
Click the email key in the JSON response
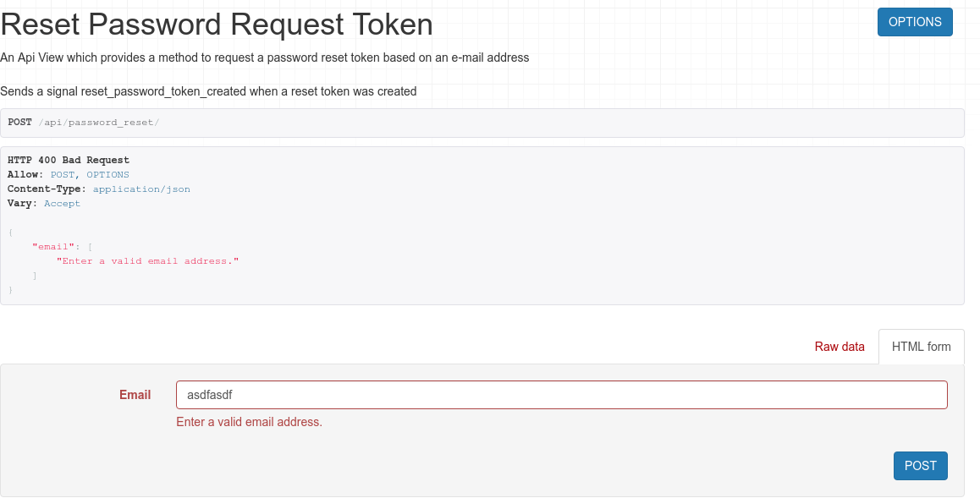pos(52,246)
